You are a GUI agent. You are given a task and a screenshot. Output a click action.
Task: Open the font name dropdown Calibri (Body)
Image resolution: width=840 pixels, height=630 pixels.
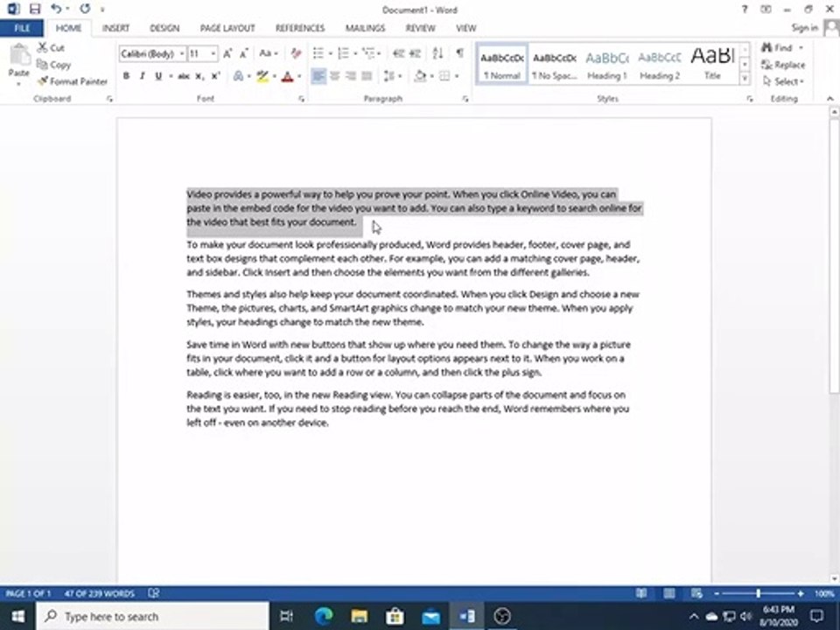(182, 53)
